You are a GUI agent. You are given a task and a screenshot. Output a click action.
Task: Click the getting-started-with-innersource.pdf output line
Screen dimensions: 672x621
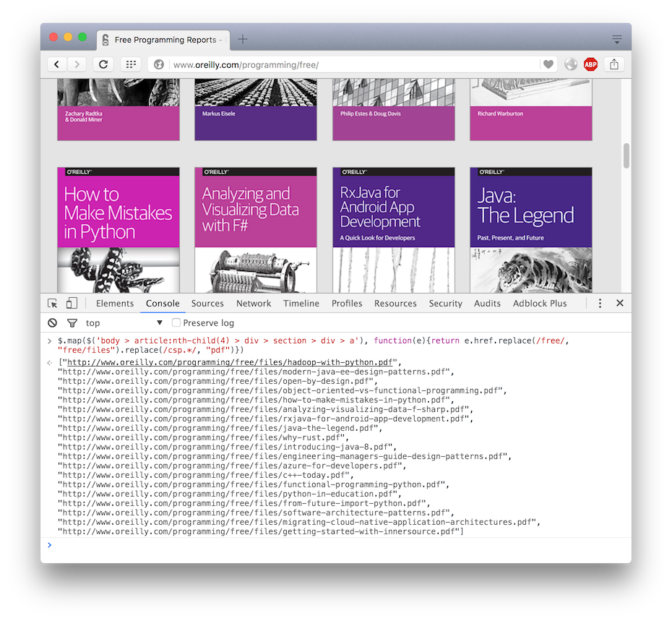(261, 532)
